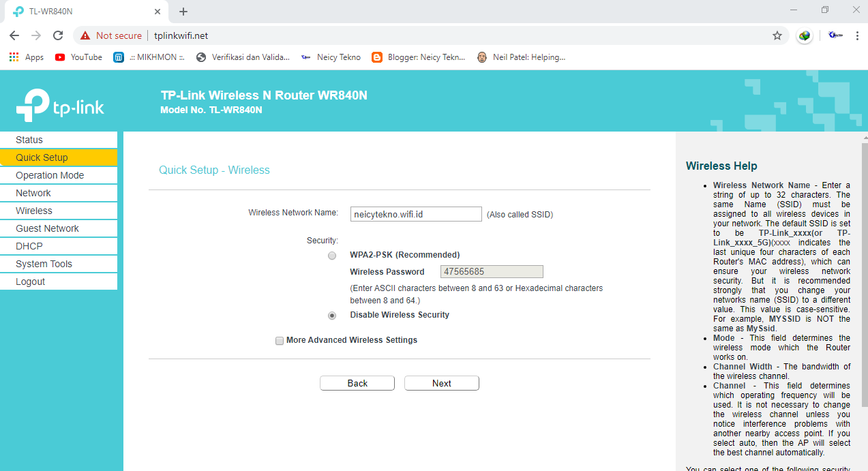
Task: Open Blogger: Neicy Tekn bookmark
Action: 419,57
